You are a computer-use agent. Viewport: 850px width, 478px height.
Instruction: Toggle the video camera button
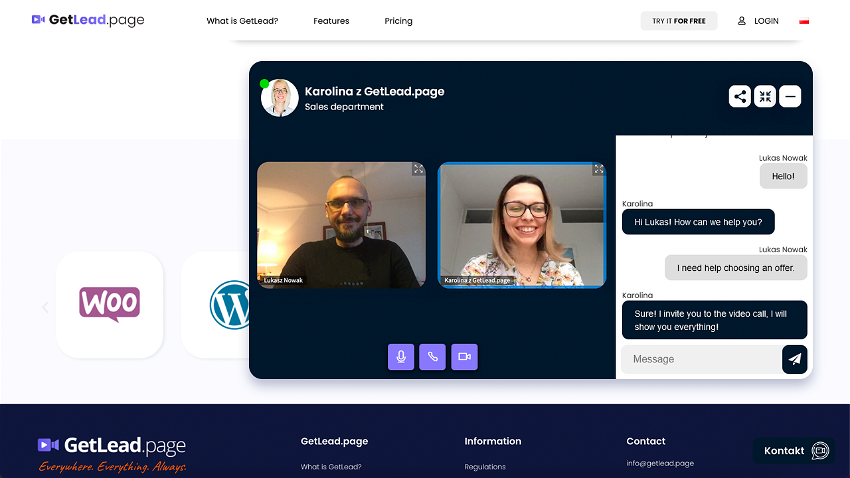464,357
